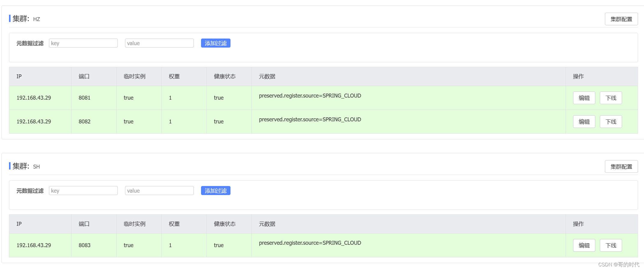The image size is (644, 270).
Task: Edit the instance on port 8081
Action: [584, 98]
